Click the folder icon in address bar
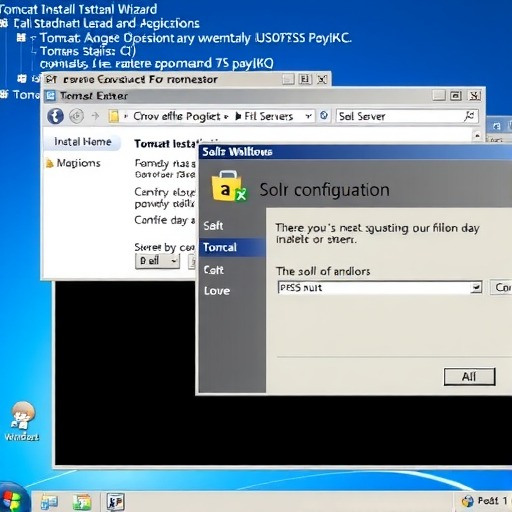The height and width of the screenshot is (512, 512). coord(114,116)
